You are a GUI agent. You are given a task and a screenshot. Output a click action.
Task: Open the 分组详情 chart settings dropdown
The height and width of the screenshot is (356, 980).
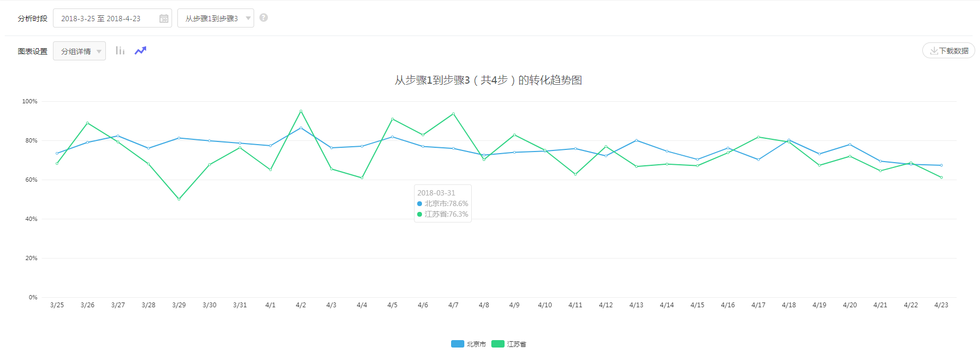(79, 51)
